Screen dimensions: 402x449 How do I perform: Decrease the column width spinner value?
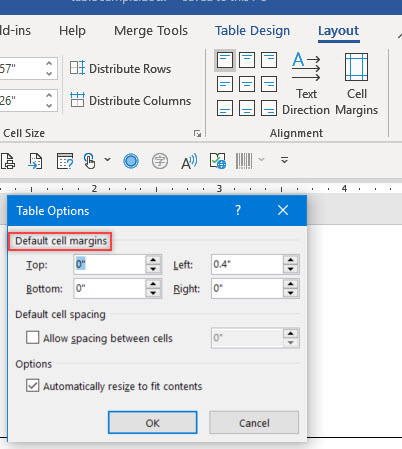pyautogui.click(x=49, y=106)
